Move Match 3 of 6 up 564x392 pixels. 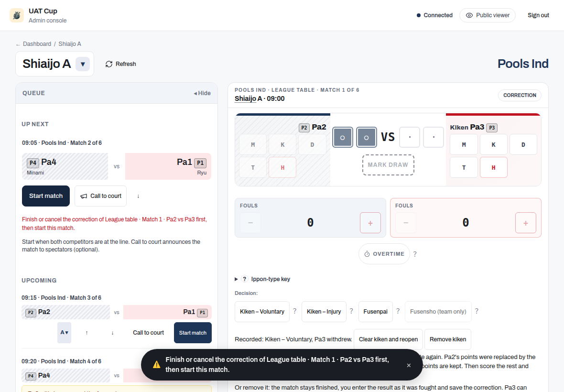(87, 333)
